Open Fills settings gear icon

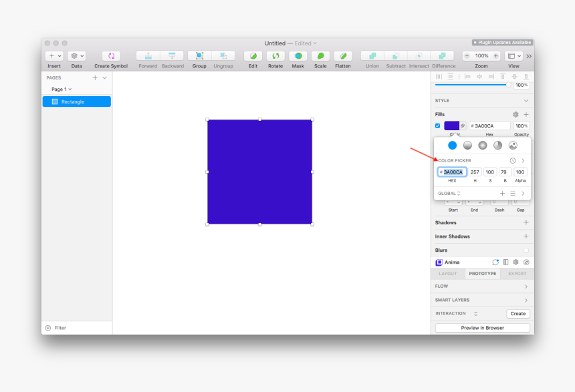click(515, 114)
